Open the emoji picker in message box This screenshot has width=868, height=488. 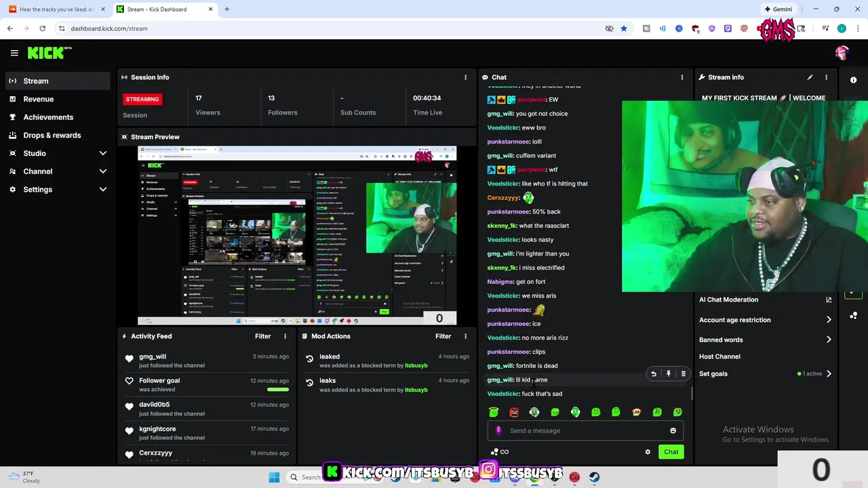click(x=673, y=430)
